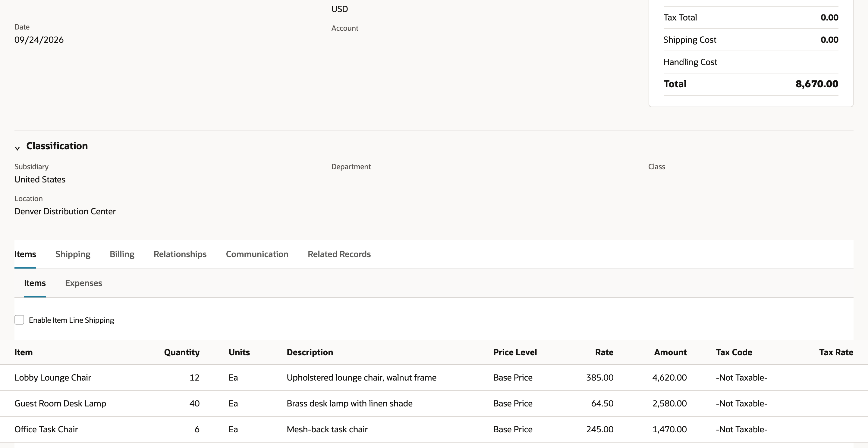Click the Quantity column header
Viewport: 868px width, 448px height.
[x=182, y=353]
